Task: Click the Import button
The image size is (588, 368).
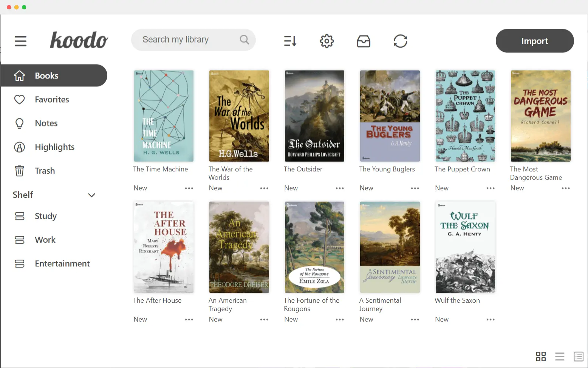Action: (535, 41)
